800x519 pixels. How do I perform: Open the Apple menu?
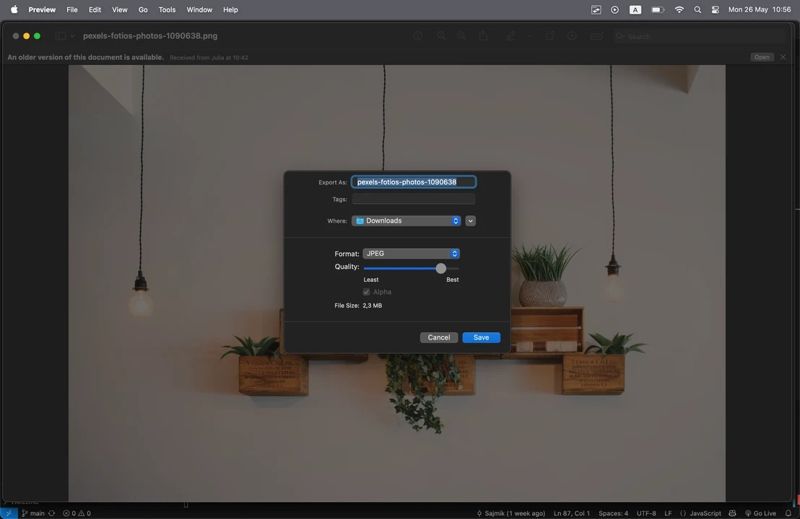click(x=14, y=9)
